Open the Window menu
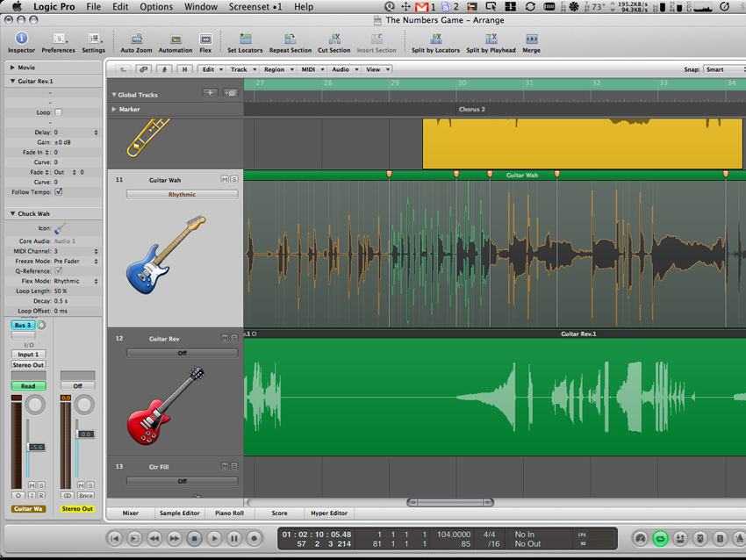 click(201, 7)
